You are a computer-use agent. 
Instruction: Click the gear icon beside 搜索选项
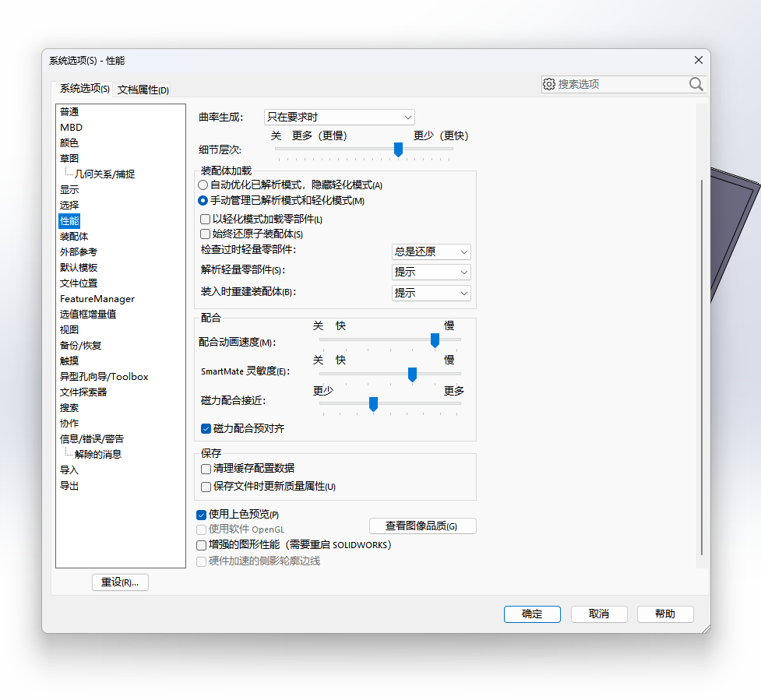(549, 84)
